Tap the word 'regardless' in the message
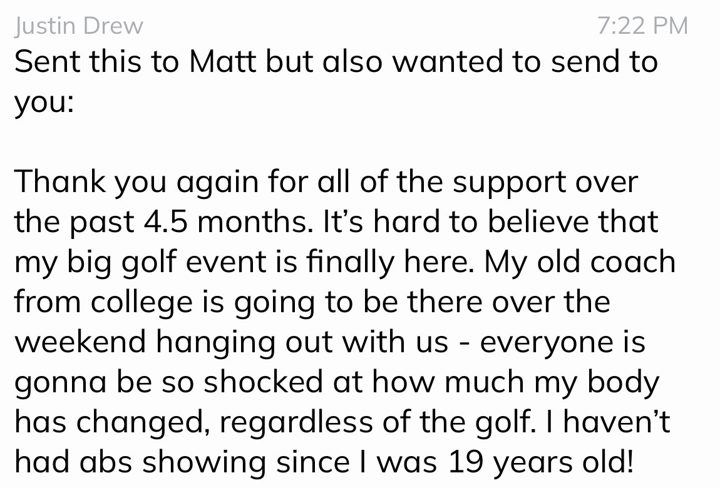The image size is (720, 488). pyautogui.click(x=296, y=423)
